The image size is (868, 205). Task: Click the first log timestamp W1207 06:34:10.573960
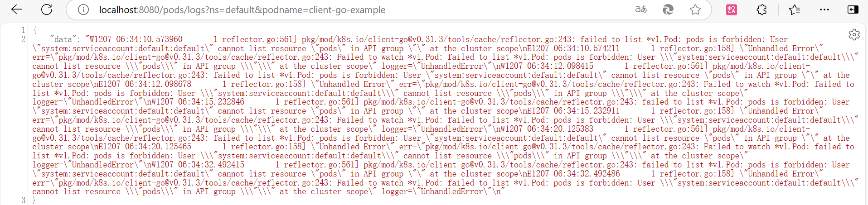(136, 39)
